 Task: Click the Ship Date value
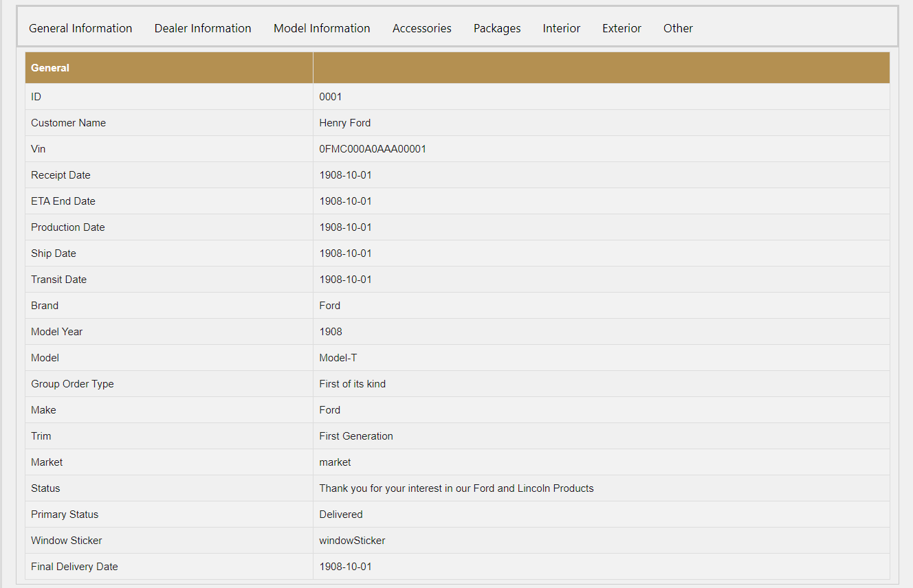coord(346,253)
